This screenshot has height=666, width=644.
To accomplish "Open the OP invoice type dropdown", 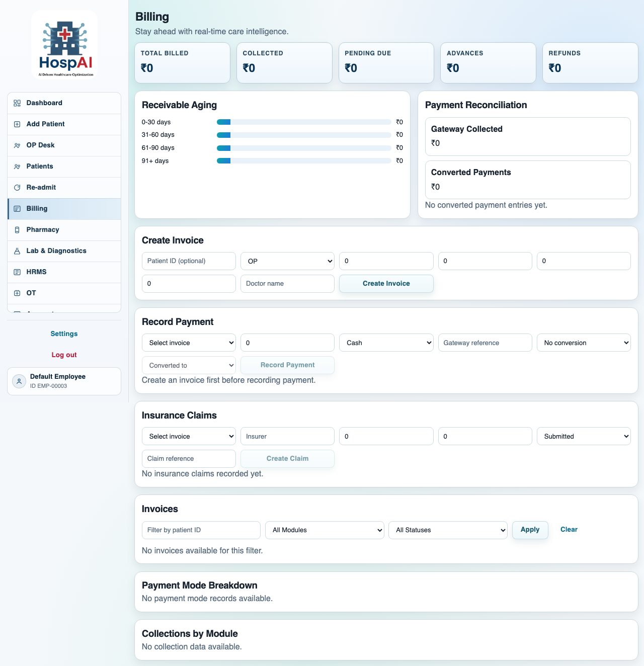I will pyautogui.click(x=287, y=261).
